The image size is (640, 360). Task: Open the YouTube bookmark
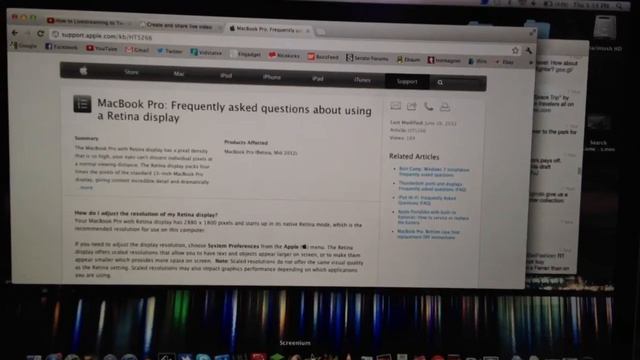102,49
